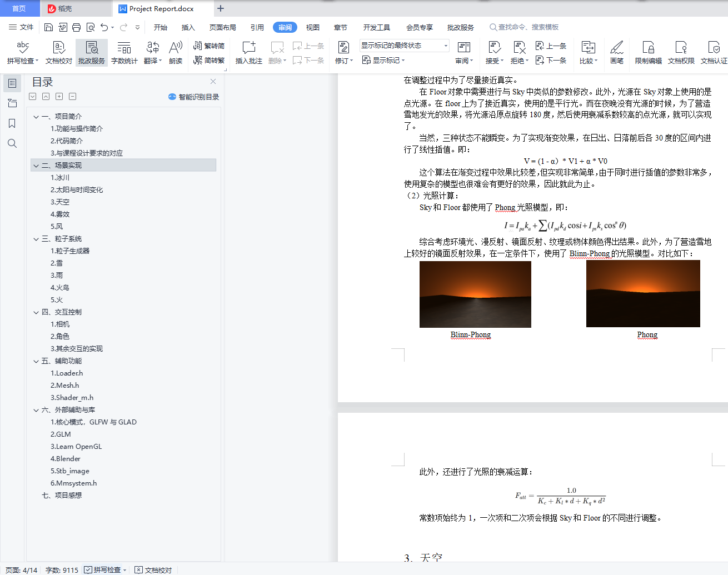Viewport: 728px width, 575px height.
Task: Open the bookmark icon in left sidebar
Action: coord(12,123)
